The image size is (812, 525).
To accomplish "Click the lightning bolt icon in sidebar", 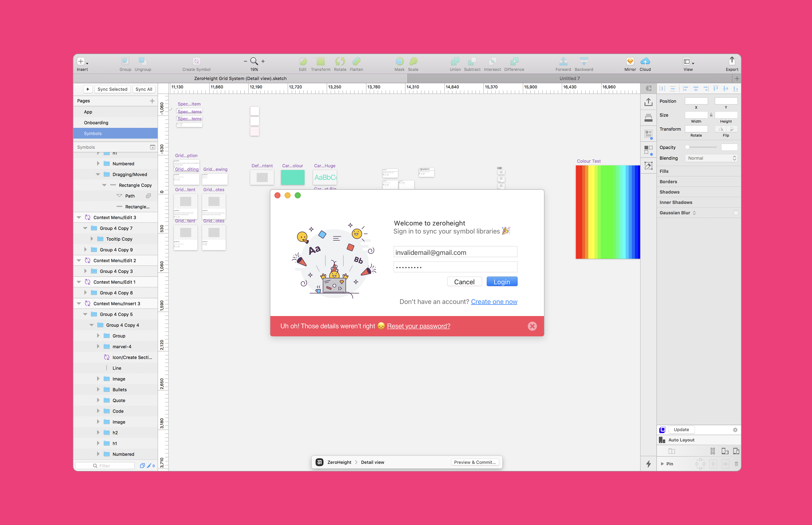I will 648,464.
